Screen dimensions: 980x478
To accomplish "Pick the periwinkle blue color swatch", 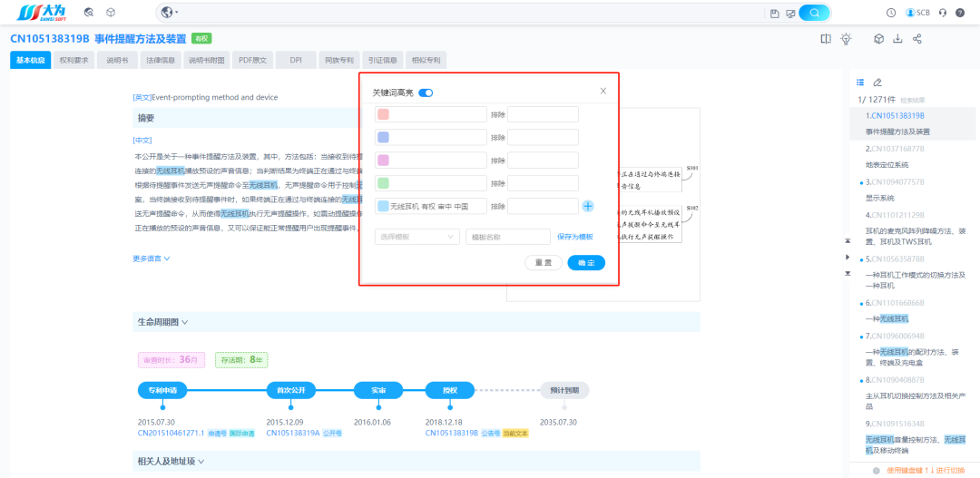I will (x=383, y=138).
